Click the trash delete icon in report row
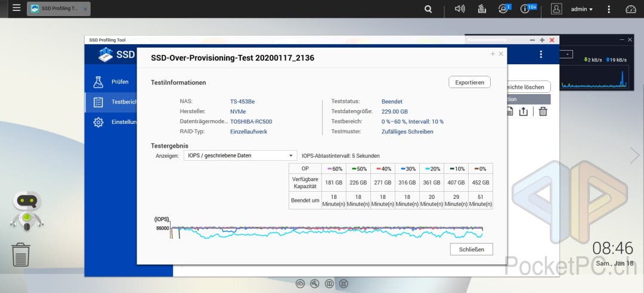644x293 pixels. click(x=543, y=111)
